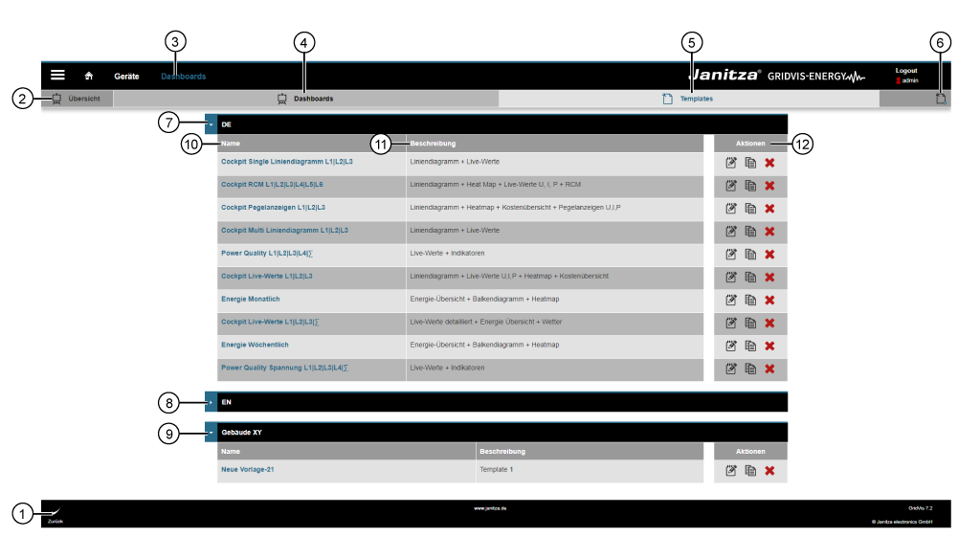Image resolution: width=980 pixels, height=560 pixels.
Task: Collapse the DE template group
Action: tap(211, 124)
